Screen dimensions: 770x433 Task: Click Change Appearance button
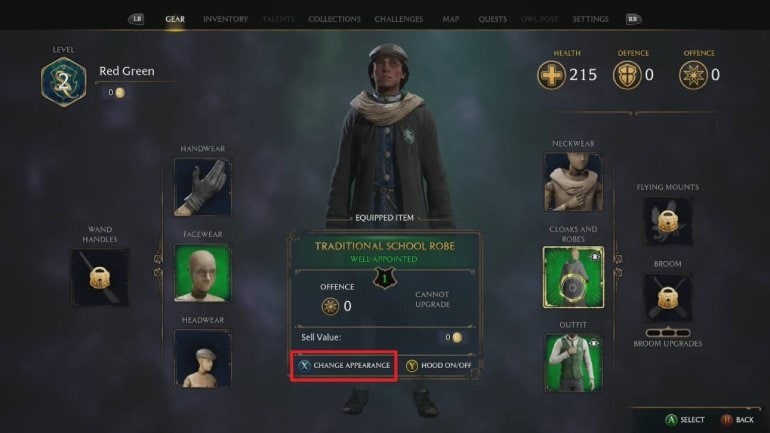[x=344, y=365]
